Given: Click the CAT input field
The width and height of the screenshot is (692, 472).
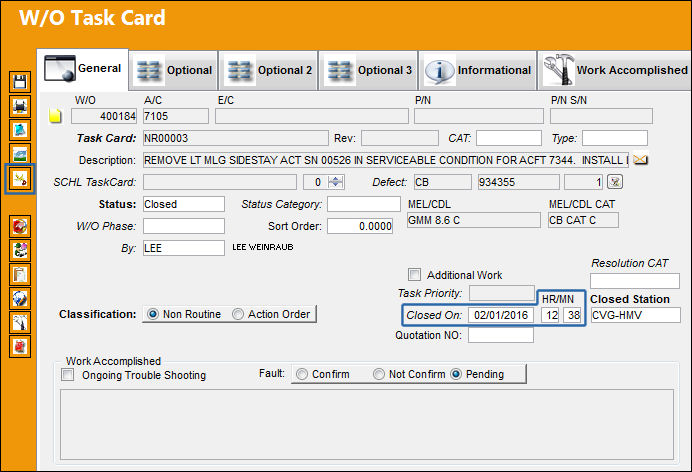Looking at the screenshot, I should [x=508, y=138].
